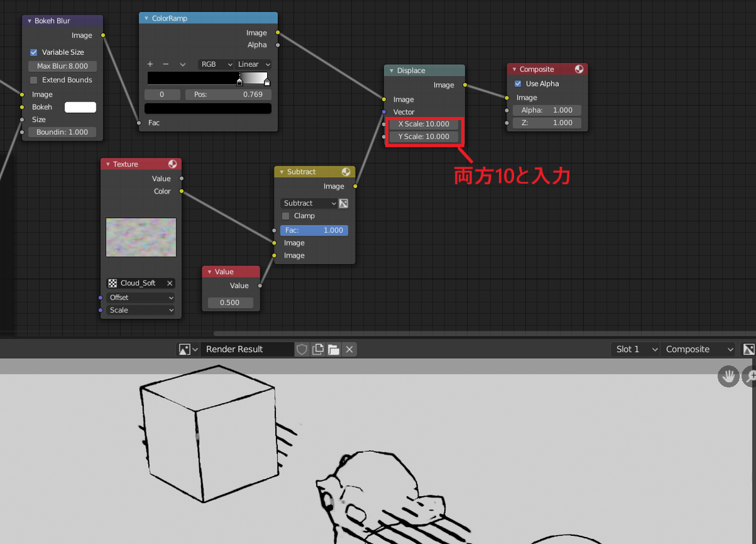Open the Linear interpolation dropdown
This screenshot has width=756, height=544.
pyautogui.click(x=253, y=64)
